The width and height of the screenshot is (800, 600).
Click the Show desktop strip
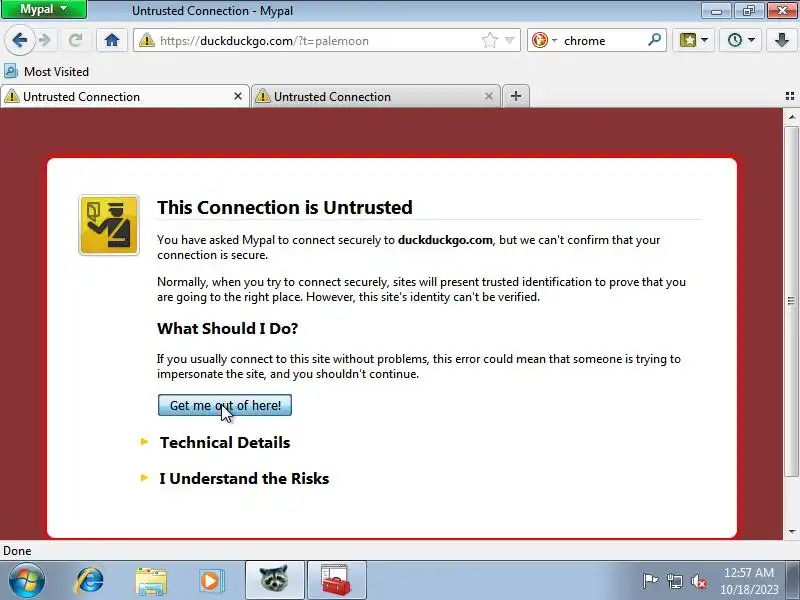pyautogui.click(x=793, y=580)
